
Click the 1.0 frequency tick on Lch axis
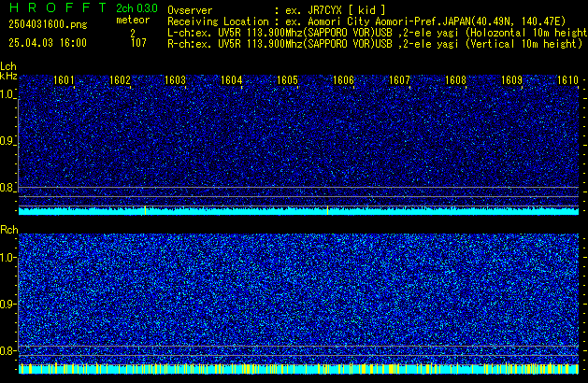coord(7,94)
